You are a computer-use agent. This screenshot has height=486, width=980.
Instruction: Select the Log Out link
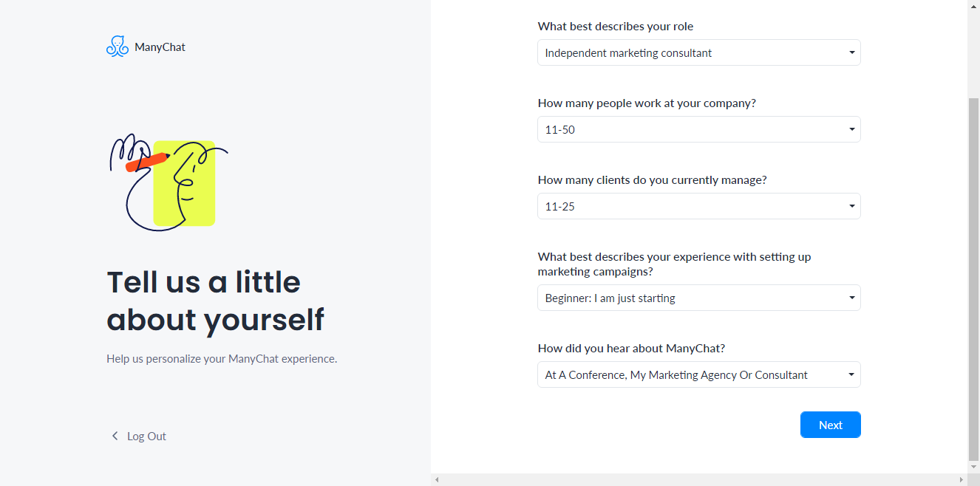(x=146, y=436)
